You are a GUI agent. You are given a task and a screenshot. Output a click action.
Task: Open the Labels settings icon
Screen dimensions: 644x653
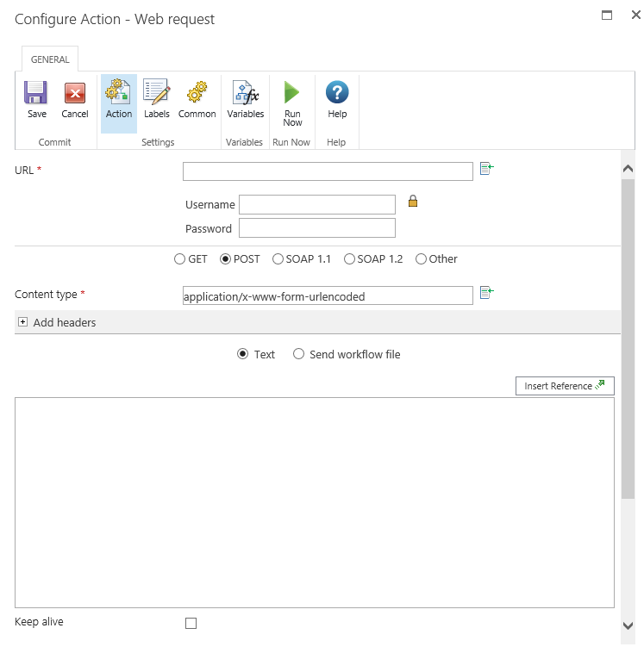pyautogui.click(x=156, y=93)
